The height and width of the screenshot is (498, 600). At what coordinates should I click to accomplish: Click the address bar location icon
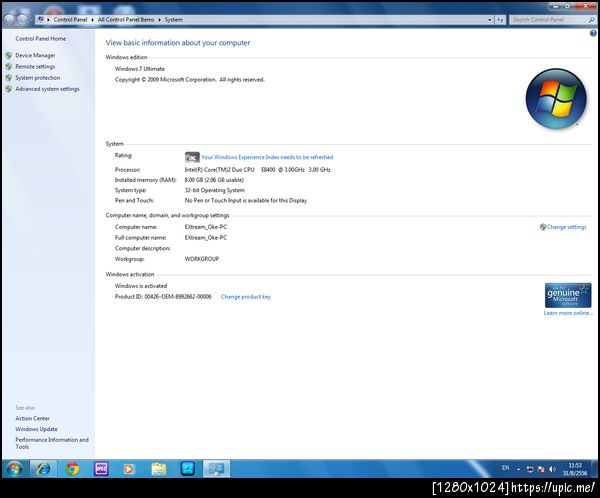pyautogui.click(x=40, y=19)
